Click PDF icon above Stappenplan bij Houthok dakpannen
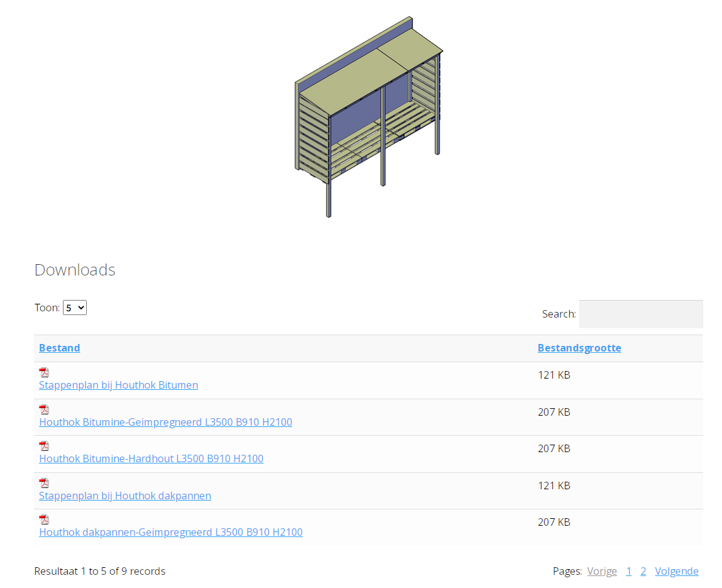Viewport: 722px width, 588px height. coord(44,483)
